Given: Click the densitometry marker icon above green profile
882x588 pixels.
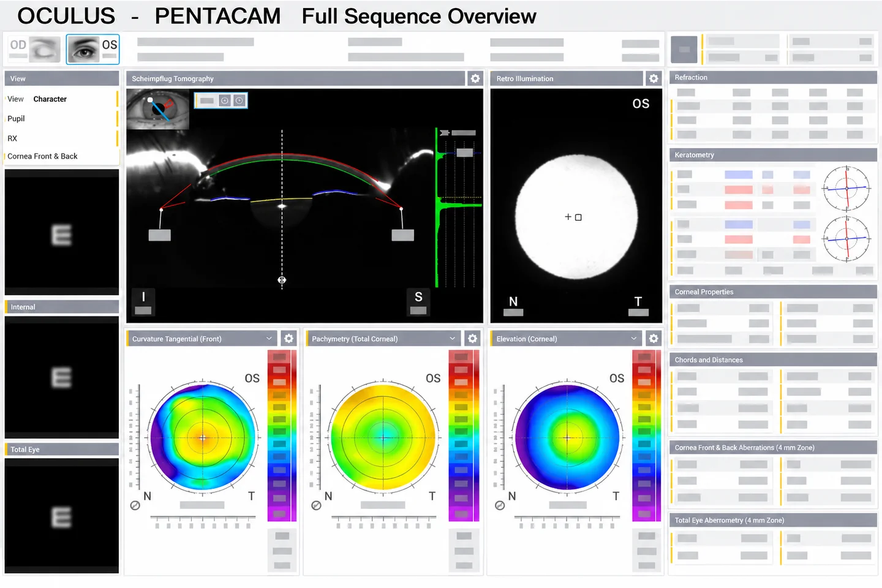Looking at the screenshot, I should [445, 132].
